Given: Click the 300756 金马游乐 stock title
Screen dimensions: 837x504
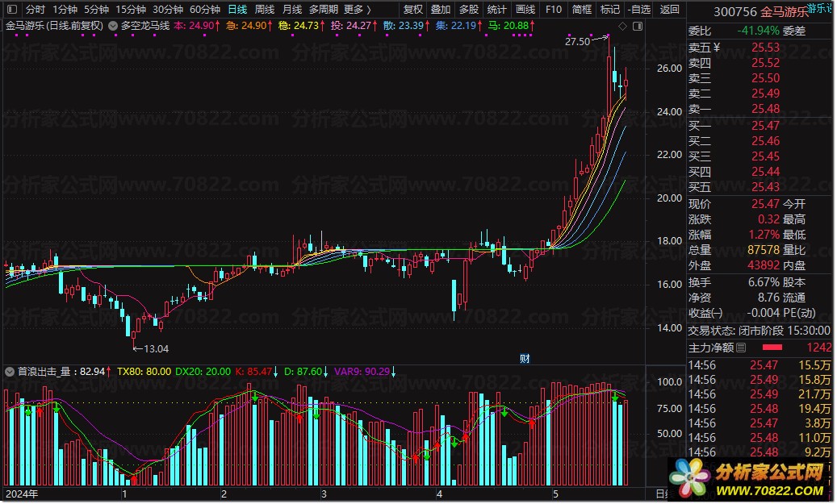Looking at the screenshot, I should coord(761,12).
